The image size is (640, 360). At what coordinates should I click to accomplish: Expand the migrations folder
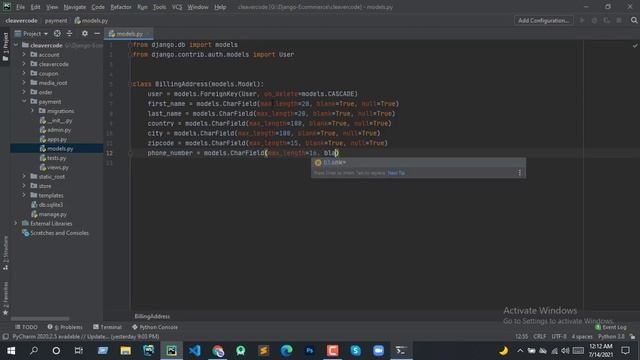tap(32, 111)
